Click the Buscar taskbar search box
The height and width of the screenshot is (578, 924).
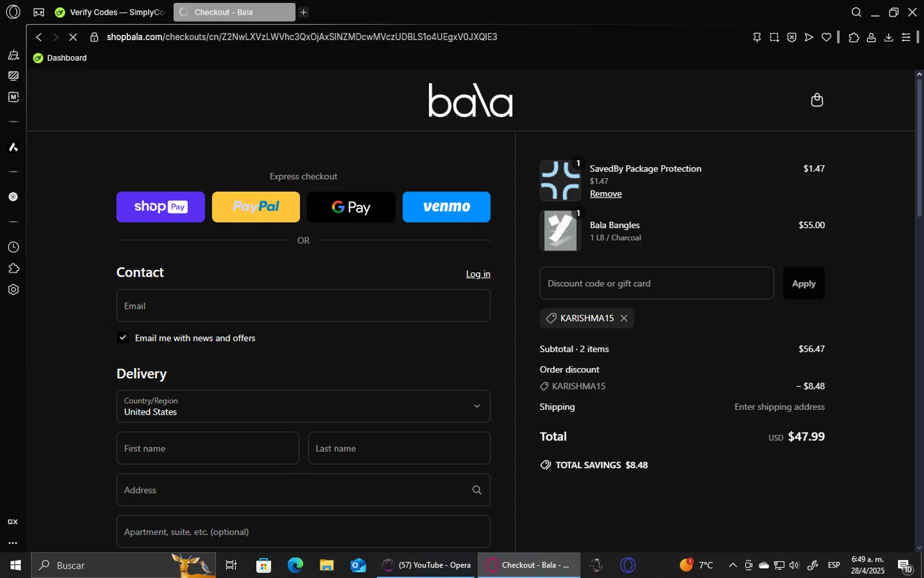pos(123,565)
